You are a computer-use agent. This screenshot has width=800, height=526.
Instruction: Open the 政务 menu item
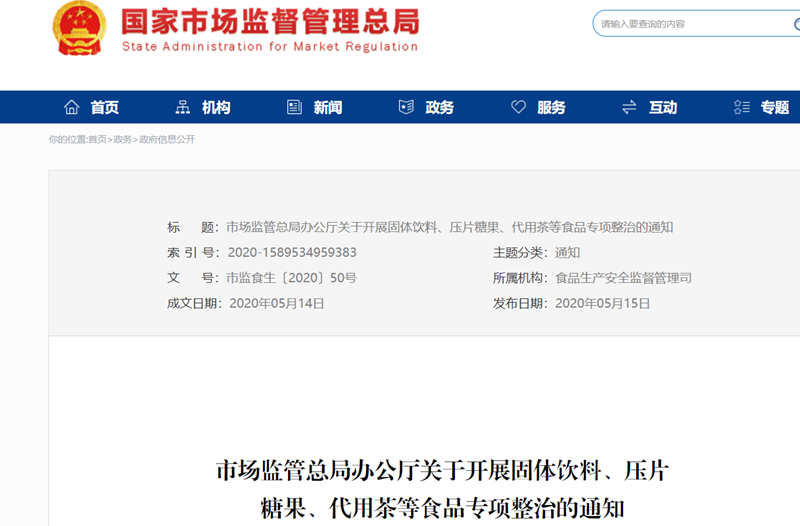439,108
